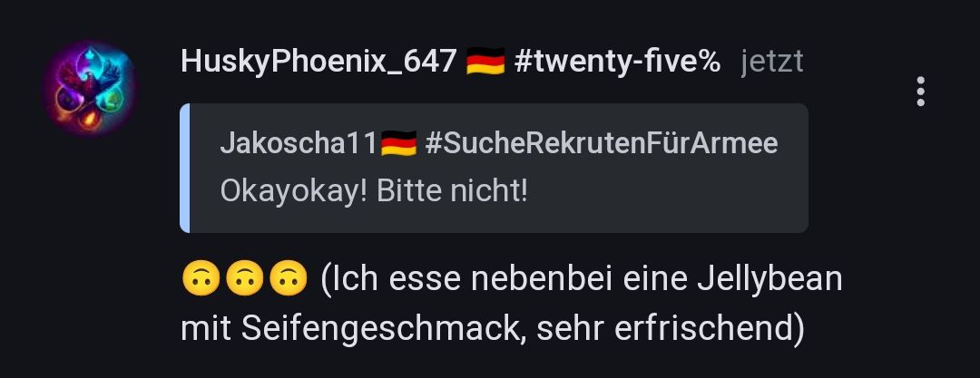Image resolution: width=980 pixels, height=378 pixels.
Task: Click the third upside-down smiley emoji
Action: [x=289, y=279]
